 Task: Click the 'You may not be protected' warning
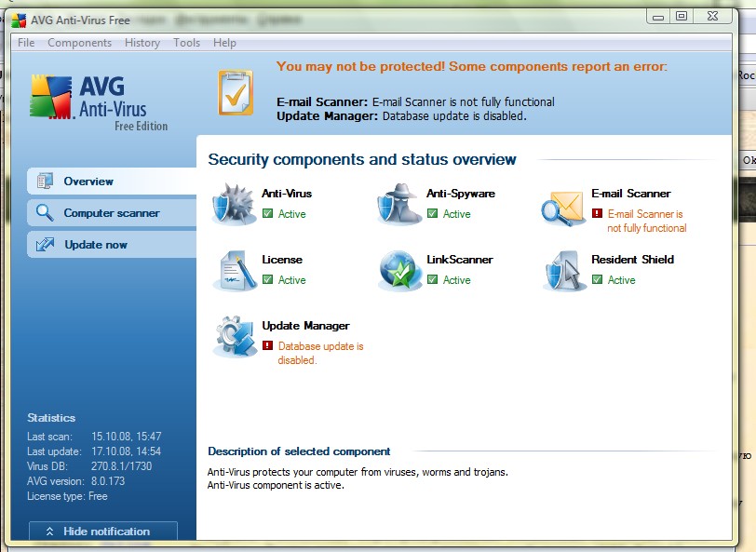[x=471, y=66]
